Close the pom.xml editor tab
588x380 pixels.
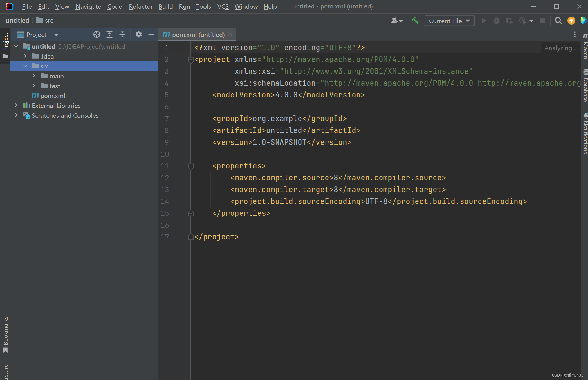point(230,34)
